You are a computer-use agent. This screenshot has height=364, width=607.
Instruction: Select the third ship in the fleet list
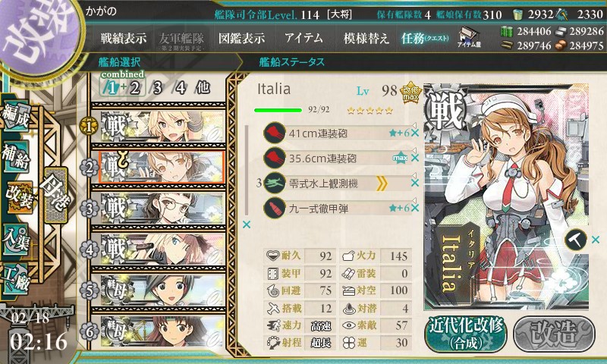(159, 209)
